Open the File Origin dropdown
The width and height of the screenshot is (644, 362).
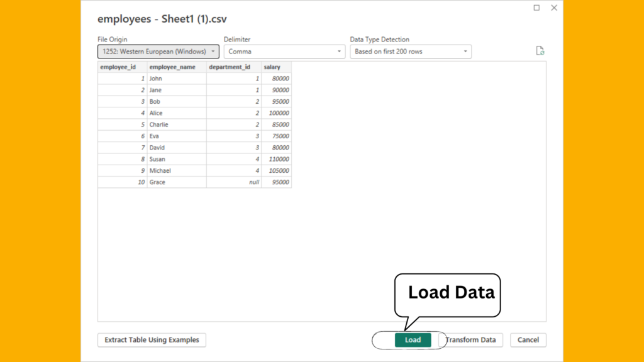coord(158,52)
